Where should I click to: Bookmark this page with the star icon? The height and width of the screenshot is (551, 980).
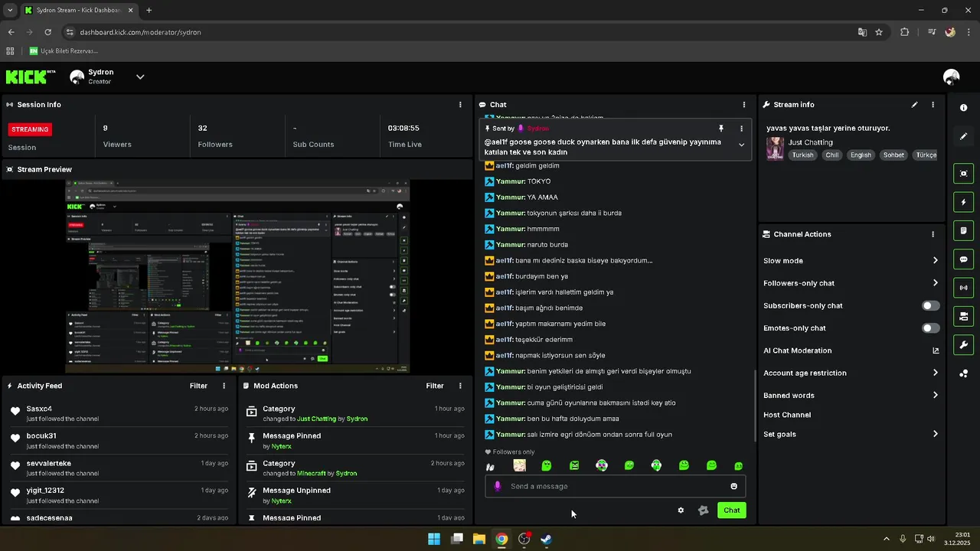click(x=879, y=32)
